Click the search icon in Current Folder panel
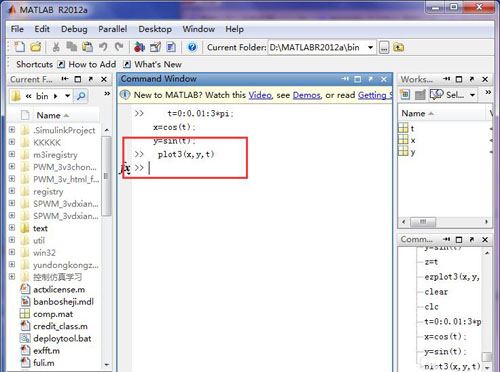 coord(81,96)
